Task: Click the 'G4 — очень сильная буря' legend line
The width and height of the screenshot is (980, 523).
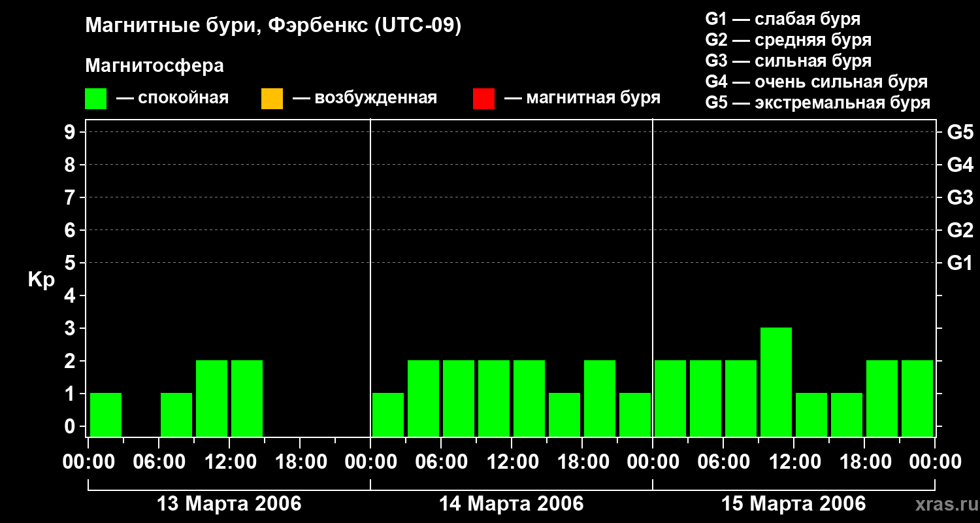Action: 817,82
